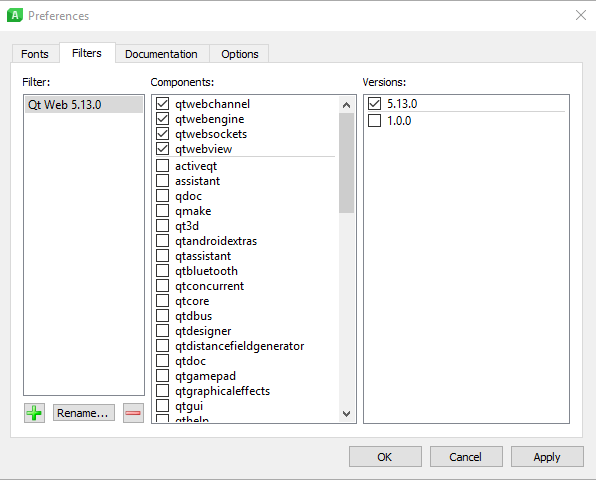Select the Qt Web 5.13.0 filter
The width and height of the screenshot is (596, 480).
[x=84, y=105]
